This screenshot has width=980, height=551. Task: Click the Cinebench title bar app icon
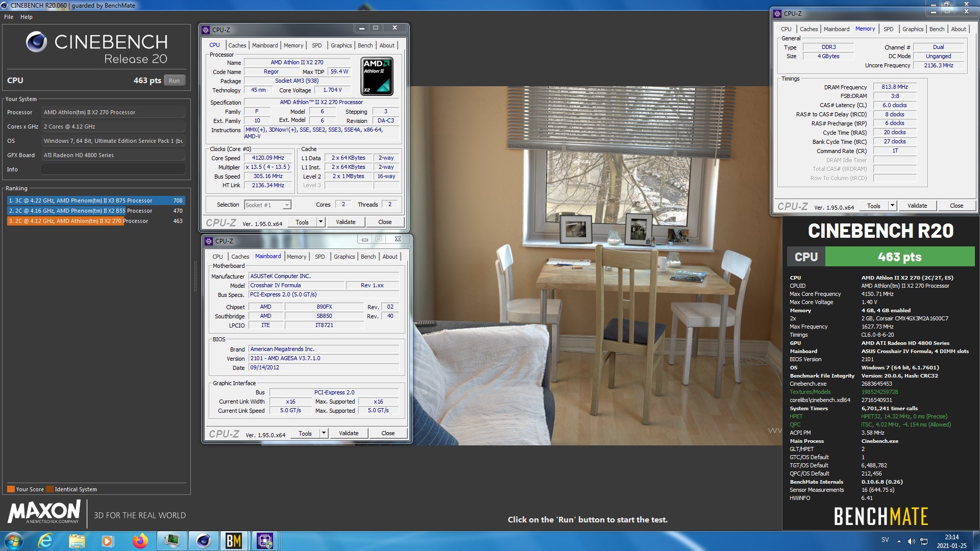(5, 5)
